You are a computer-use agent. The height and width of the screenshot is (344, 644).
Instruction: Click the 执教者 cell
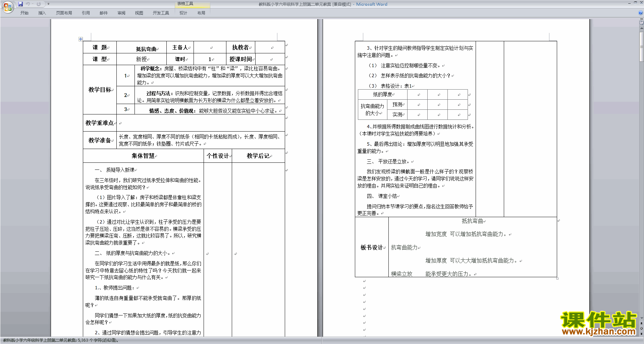point(240,47)
